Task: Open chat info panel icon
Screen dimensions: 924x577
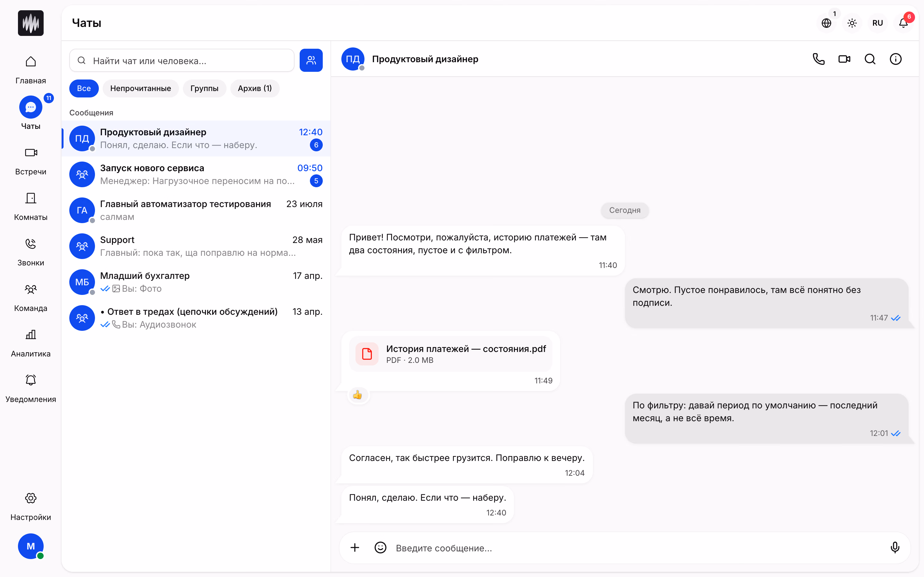Action: (x=895, y=59)
